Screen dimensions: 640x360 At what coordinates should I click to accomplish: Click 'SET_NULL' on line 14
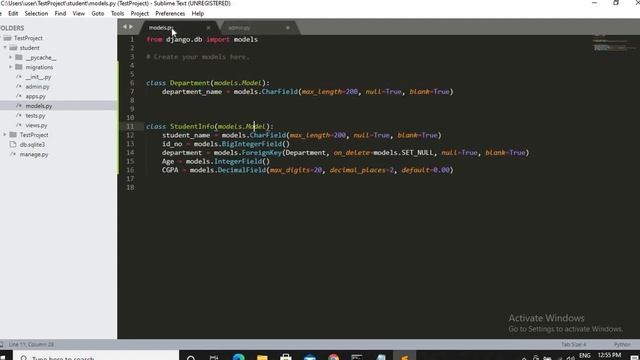(417, 153)
